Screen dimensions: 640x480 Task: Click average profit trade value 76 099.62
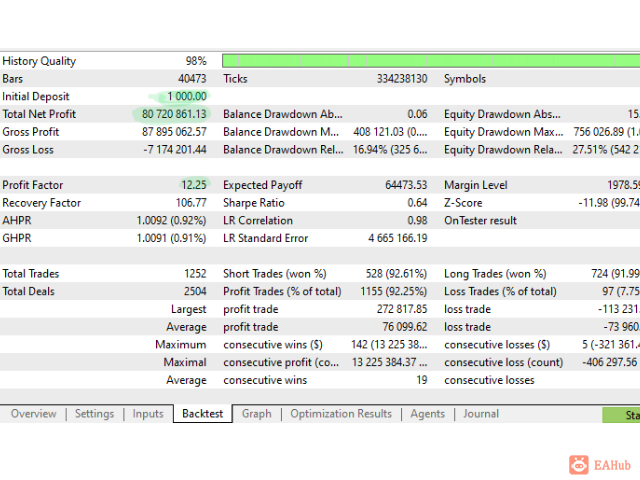(x=404, y=327)
